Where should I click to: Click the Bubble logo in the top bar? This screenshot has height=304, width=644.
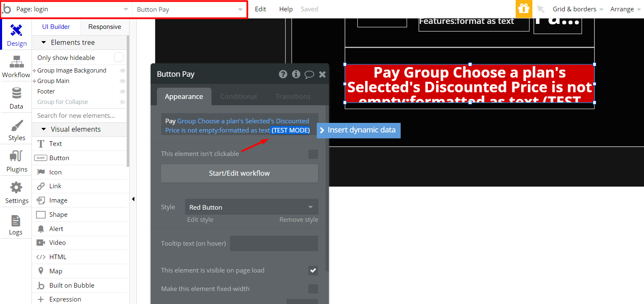click(6, 9)
